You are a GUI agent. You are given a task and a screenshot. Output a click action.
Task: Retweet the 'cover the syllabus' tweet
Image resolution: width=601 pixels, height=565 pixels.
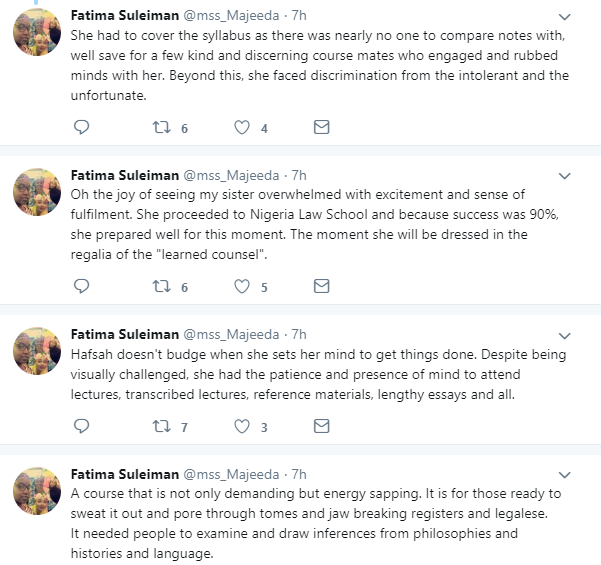tap(161, 128)
